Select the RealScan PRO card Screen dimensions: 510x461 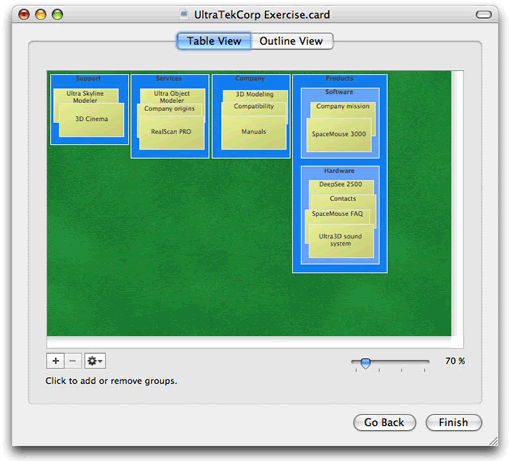[171, 133]
